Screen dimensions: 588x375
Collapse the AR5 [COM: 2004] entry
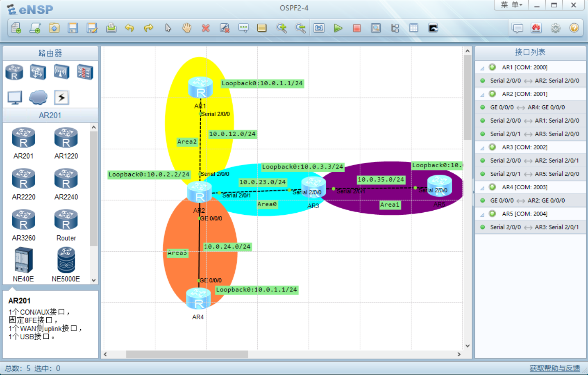(x=482, y=214)
